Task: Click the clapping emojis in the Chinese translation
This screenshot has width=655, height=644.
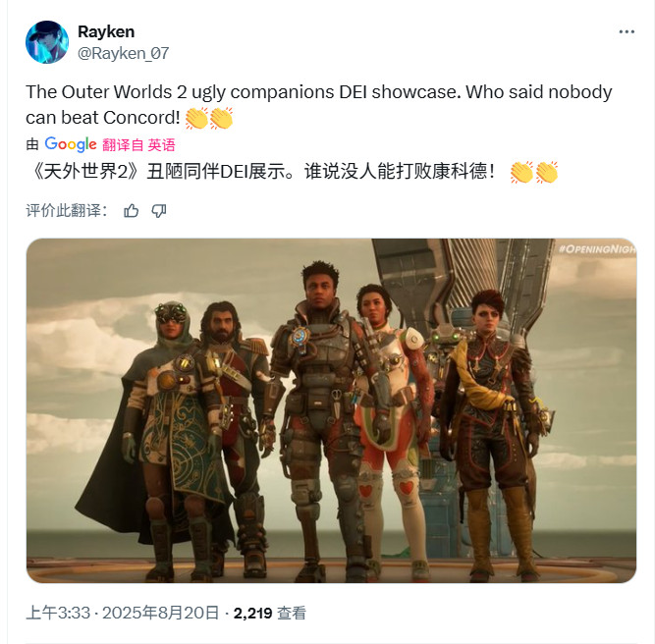Action: [x=534, y=172]
